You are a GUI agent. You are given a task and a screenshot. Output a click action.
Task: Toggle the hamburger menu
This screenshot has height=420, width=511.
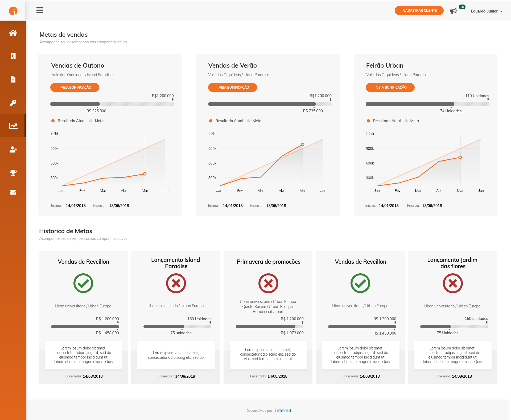click(x=40, y=10)
